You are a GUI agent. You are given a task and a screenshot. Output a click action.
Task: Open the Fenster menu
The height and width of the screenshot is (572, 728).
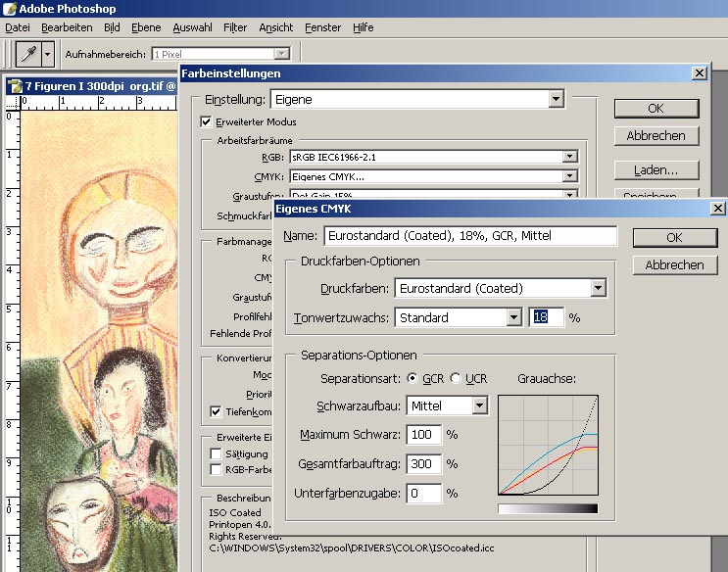(x=322, y=27)
